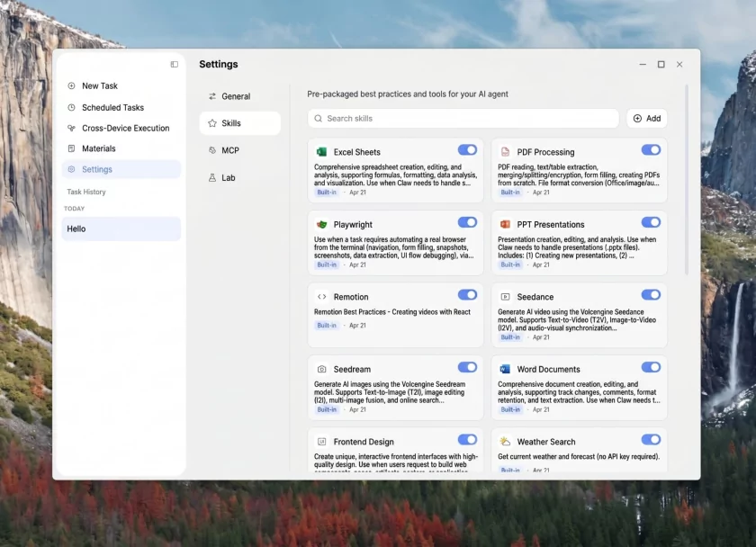Disable the Excel Sheets skill toggle
This screenshot has width=756, height=547.
pos(467,148)
